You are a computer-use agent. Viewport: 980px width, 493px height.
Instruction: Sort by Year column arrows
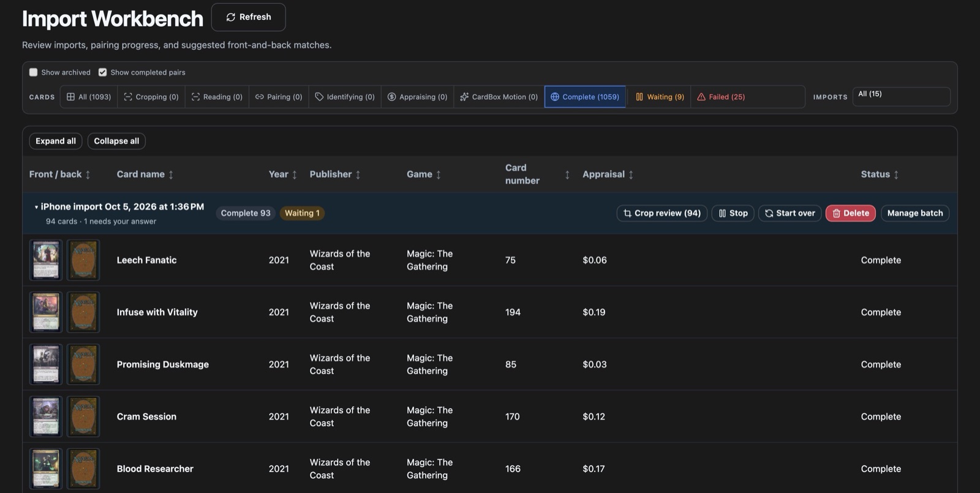(295, 175)
